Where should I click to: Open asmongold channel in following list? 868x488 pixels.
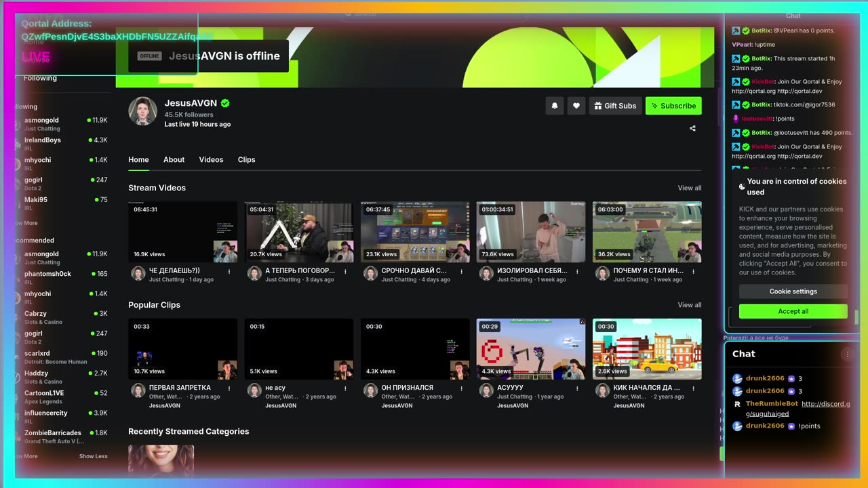(x=61, y=124)
